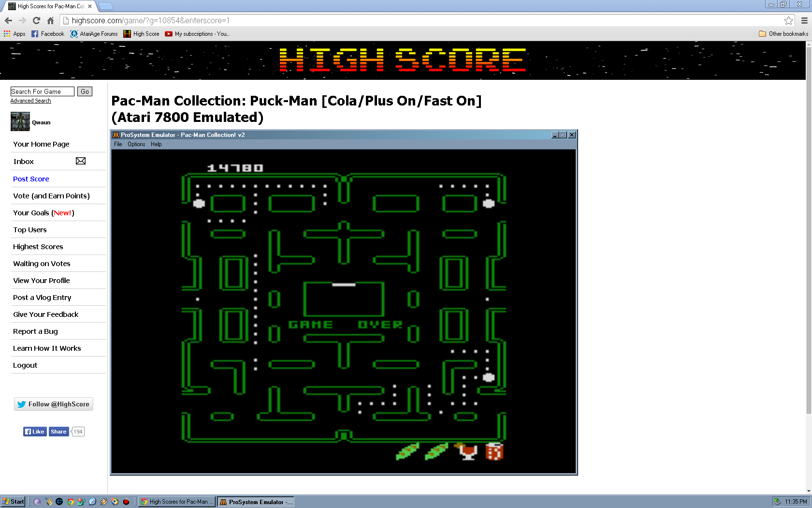The image size is (812, 508).
Task: Expand the Other bookmarks folder
Action: pyautogui.click(x=783, y=34)
